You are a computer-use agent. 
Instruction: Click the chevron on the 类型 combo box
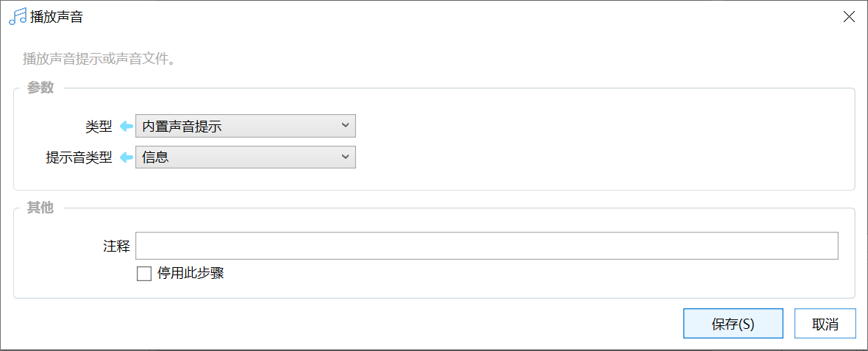346,126
